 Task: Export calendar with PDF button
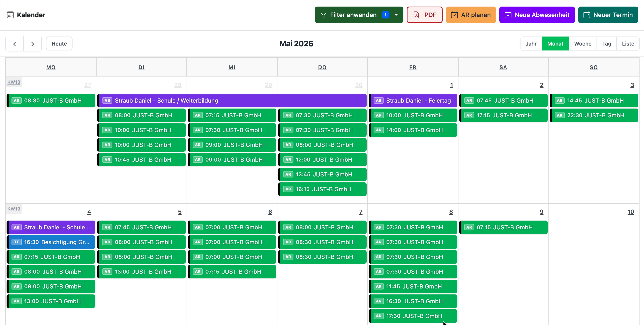click(x=424, y=15)
